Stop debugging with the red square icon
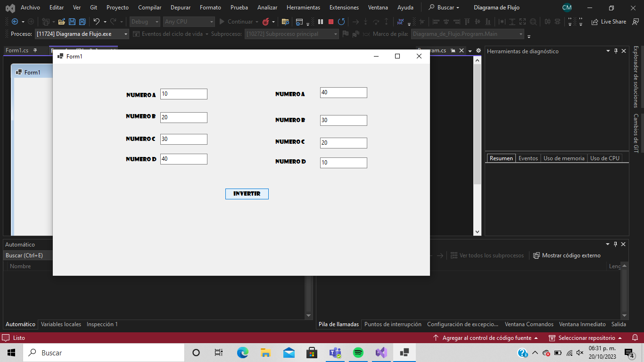The image size is (644, 362). click(332, 22)
